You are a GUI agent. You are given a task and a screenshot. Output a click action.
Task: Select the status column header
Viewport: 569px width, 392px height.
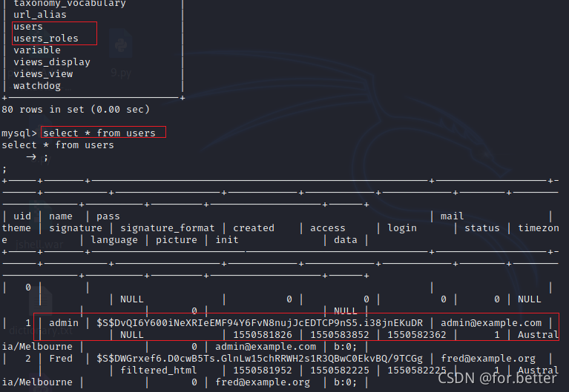coord(482,228)
